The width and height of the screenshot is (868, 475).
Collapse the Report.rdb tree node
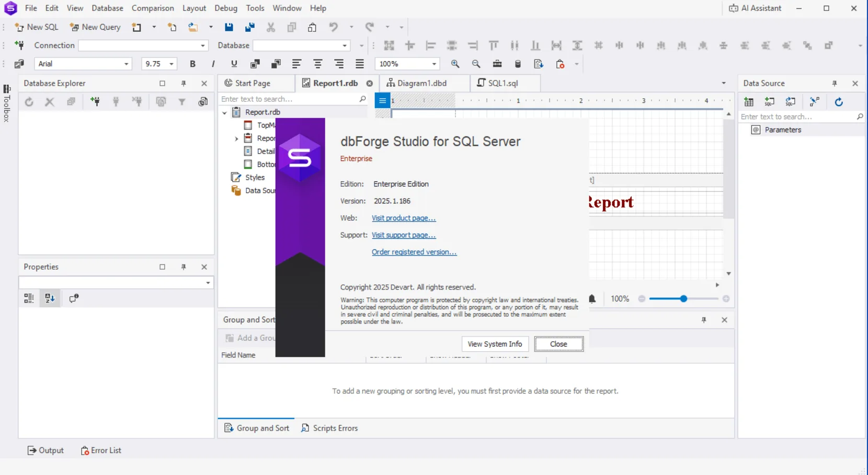(x=225, y=112)
